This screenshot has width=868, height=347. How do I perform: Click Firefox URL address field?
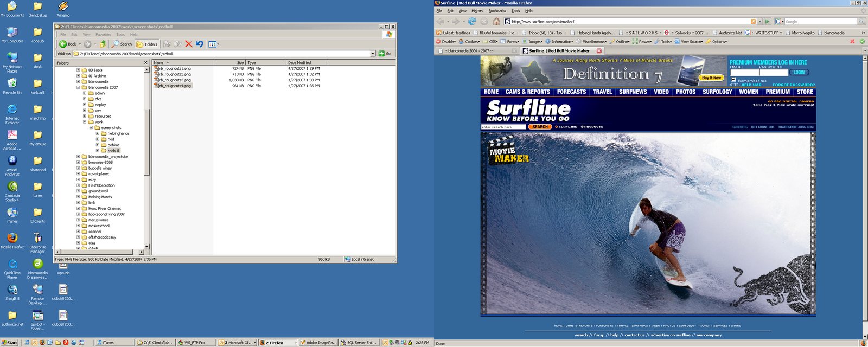click(x=629, y=22)
